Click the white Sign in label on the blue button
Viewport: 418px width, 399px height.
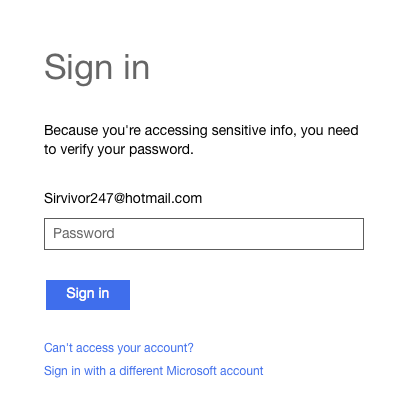coord(88,294)
